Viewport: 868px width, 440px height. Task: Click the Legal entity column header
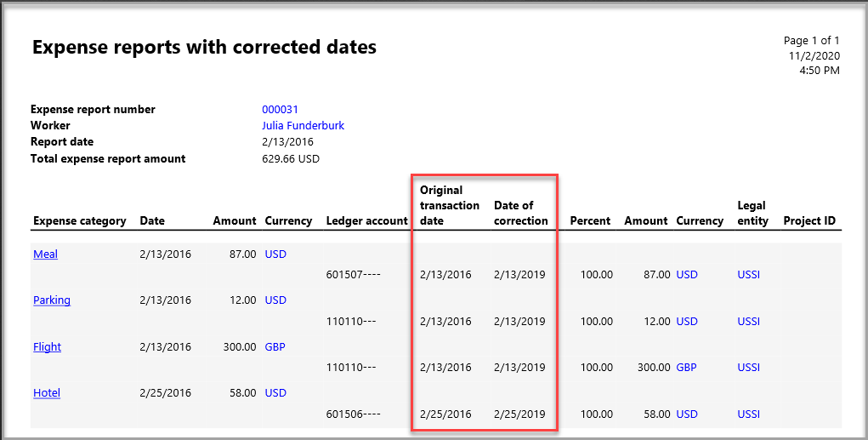tap(753, 214)
